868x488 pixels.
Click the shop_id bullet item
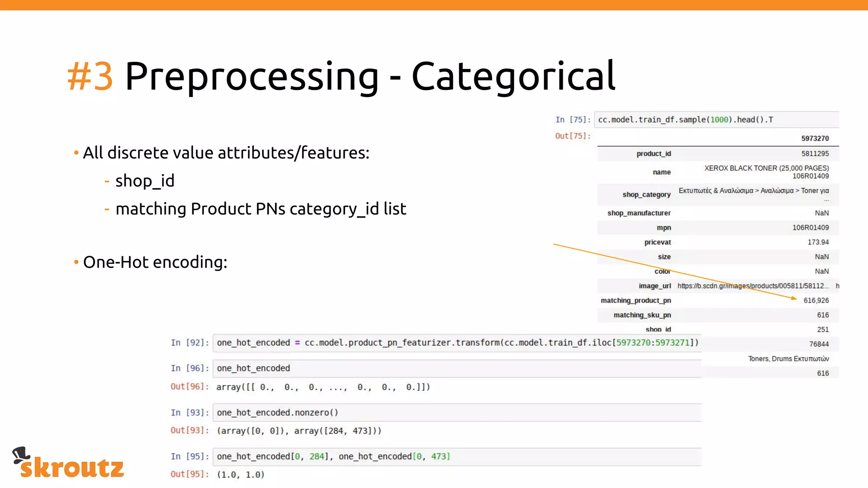[x=145, y=181]
